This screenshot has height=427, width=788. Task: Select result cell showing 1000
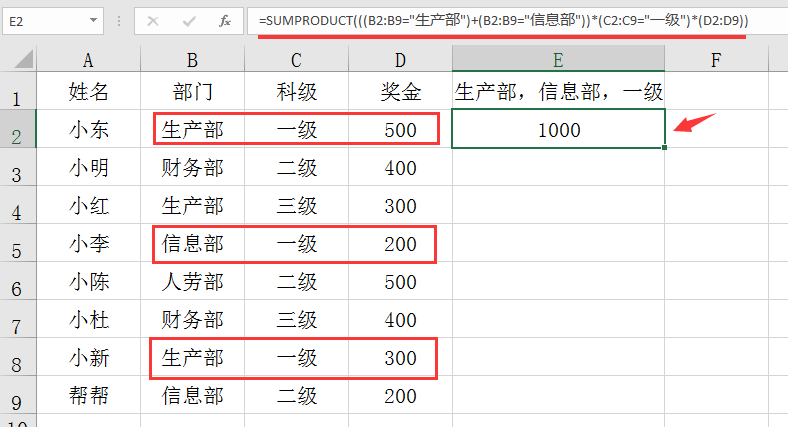coord(558,130)
